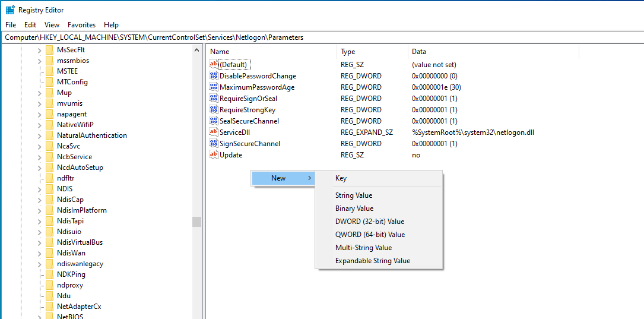
Task: Choose QWORD (64-bit) Value in submenu
Action: 379,235
